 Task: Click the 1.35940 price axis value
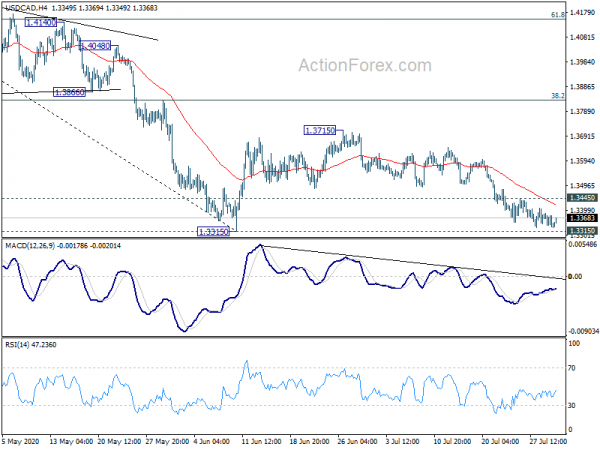point(582,161)
